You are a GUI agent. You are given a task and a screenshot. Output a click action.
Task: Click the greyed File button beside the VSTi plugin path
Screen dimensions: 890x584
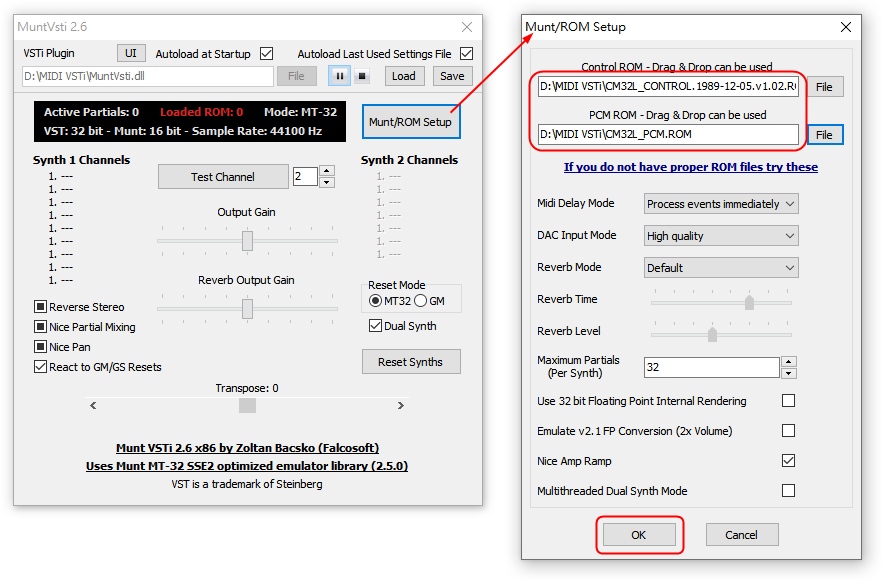pos(296,76)
